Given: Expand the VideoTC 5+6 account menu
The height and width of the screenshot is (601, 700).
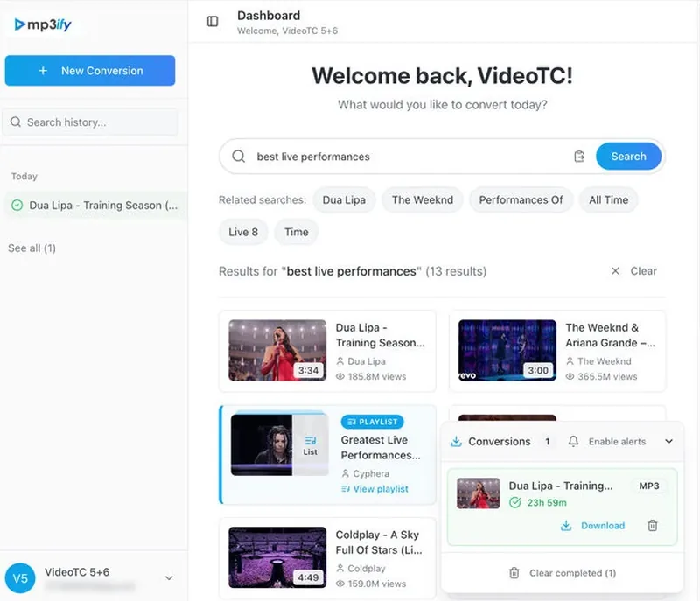Looking at the screenshot, I should click(169, 578).
